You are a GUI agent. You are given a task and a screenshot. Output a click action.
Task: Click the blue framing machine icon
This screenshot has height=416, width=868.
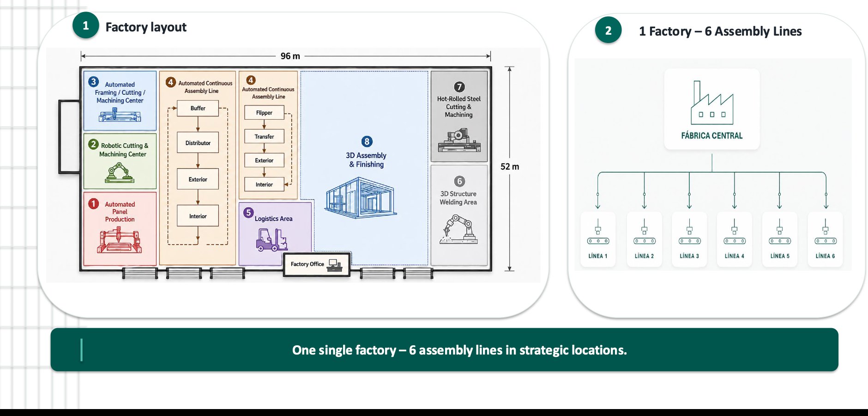coord(120,114)
